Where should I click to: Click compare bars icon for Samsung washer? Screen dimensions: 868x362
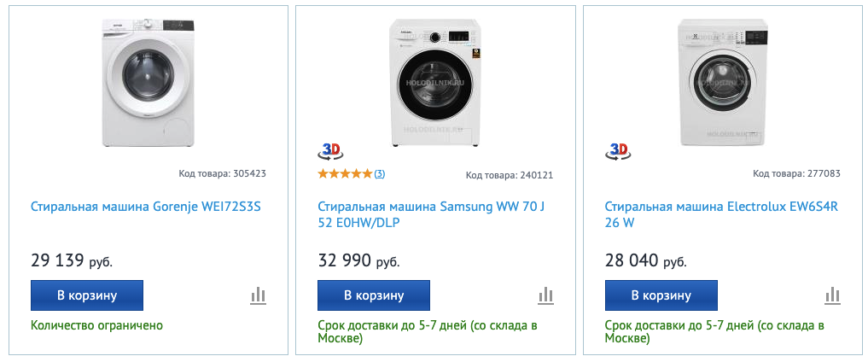pyautogui.click(x=546, y=296)
